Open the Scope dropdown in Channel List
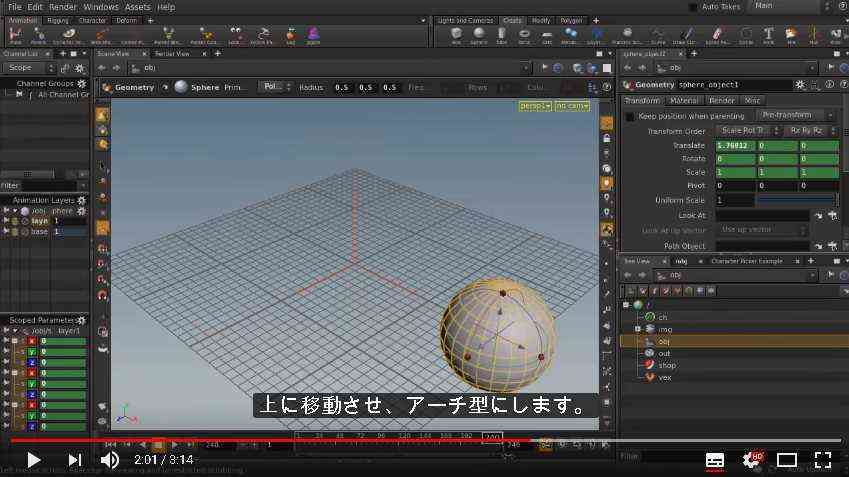 click(x=30, y=68)
